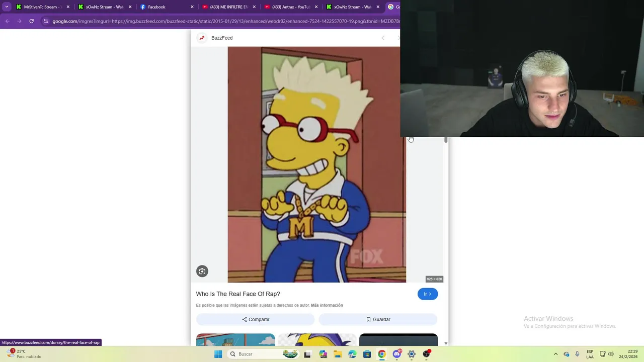
Task: Switch to Google Chrome in the taskbar
Action: pyautogui.click(x=382, y=354)
